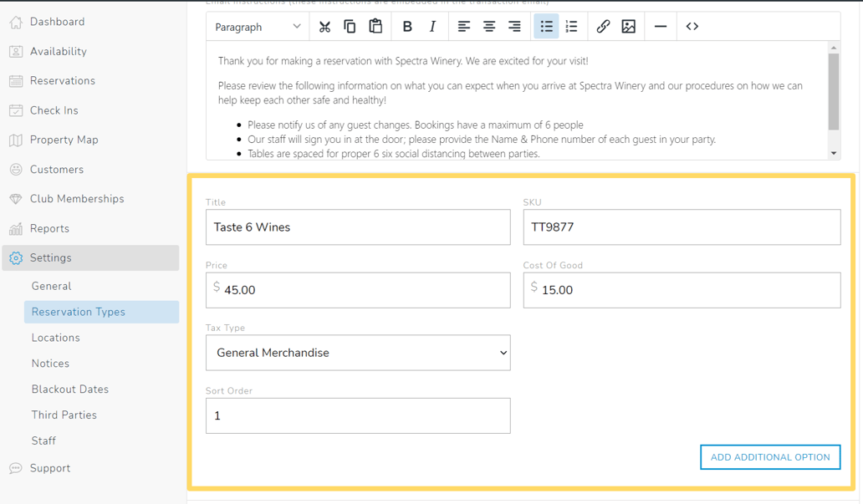Toggle italic formatting in the editor
The height and width of the screenshot is (504, 863).
(x=432, y=26)
